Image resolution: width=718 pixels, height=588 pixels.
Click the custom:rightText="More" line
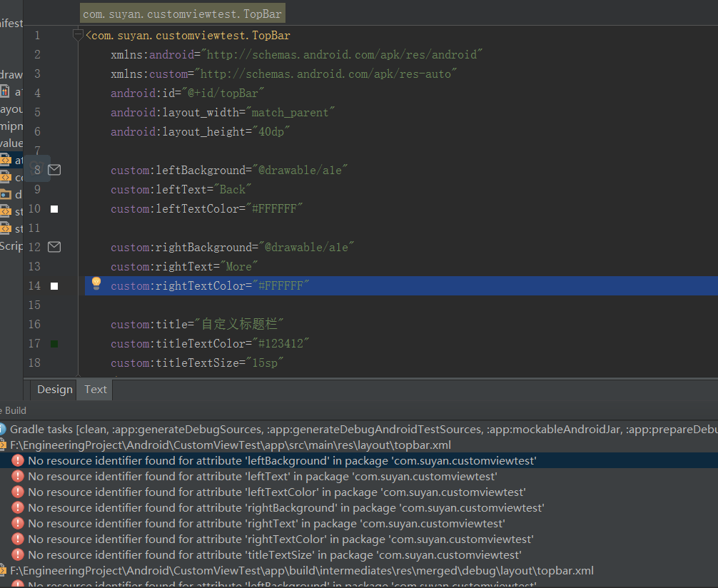click(184, 266)
